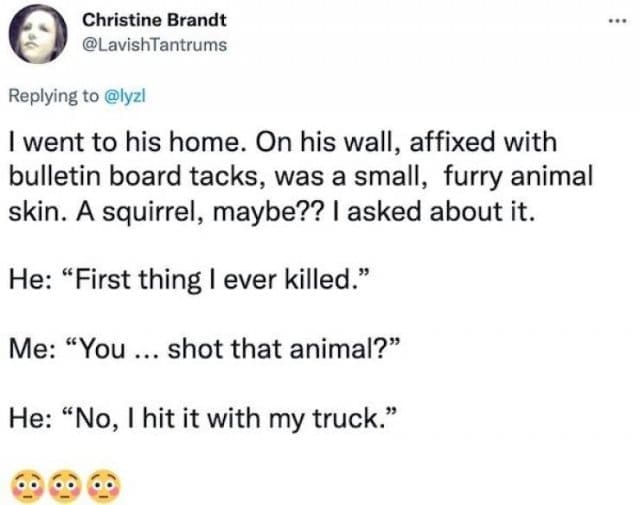Image resolution: width=640 pixels, height=505 pixels.
Task: Click the first flushed face emoji
Action: point(26,487)
